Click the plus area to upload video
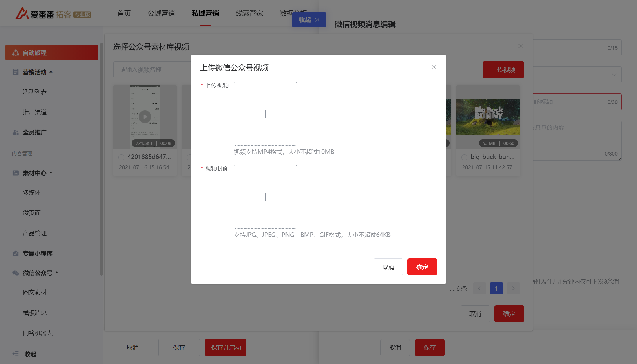This screenshot has width=637, height=364. coord(265,114)
